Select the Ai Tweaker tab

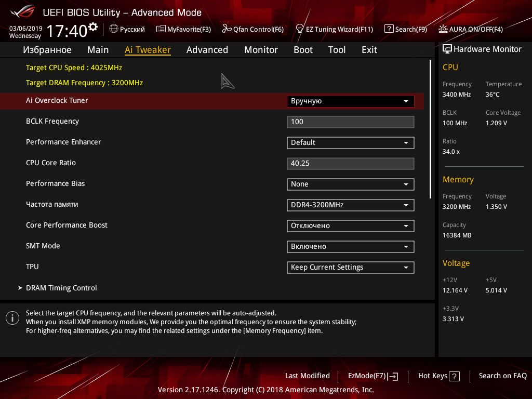click(x=148, y=50)
